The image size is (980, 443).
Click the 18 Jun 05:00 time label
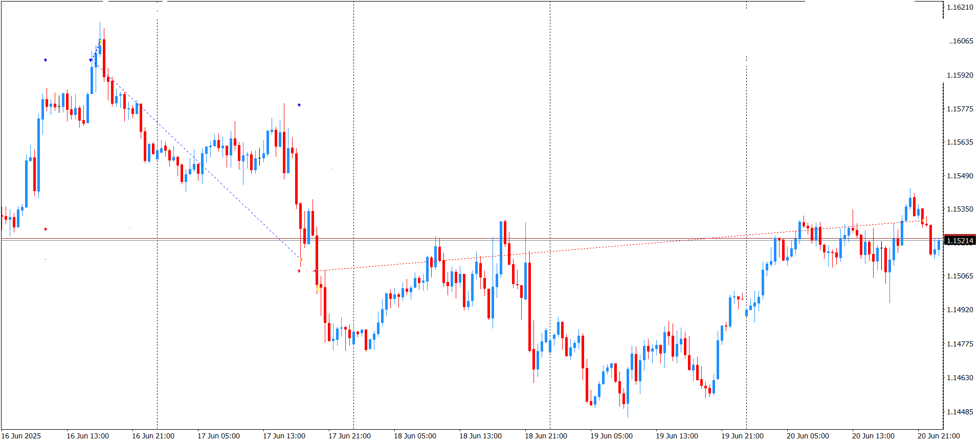pos(415,436)
